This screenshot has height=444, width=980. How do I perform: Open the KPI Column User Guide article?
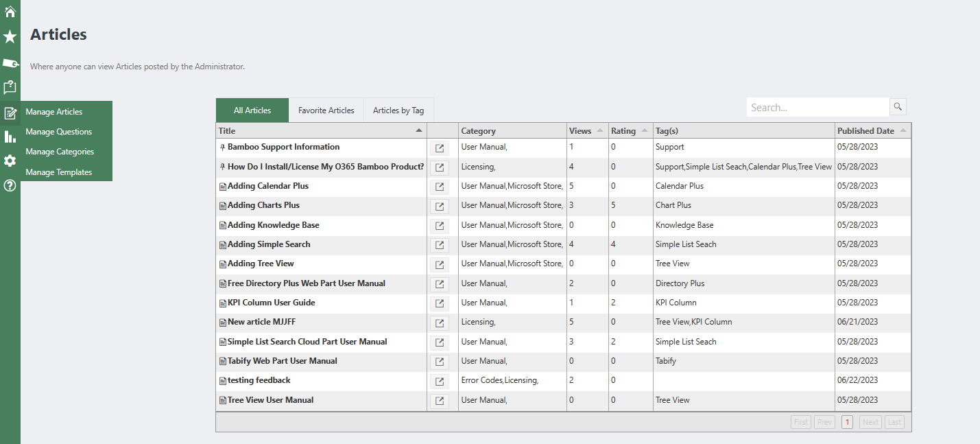click(x=271, y=303)
